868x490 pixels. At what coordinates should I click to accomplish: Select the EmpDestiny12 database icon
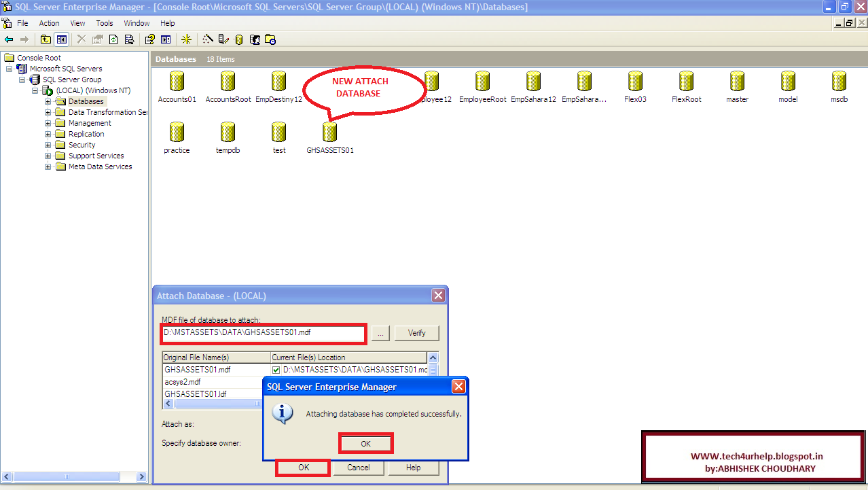[278, 82]
